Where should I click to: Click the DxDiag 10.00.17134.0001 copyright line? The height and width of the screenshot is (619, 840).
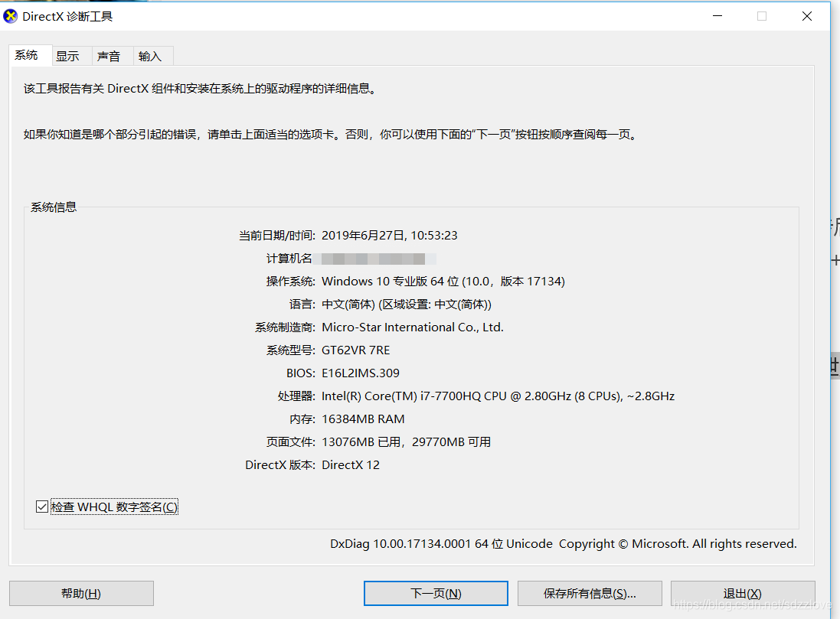(x=564, y=544)
